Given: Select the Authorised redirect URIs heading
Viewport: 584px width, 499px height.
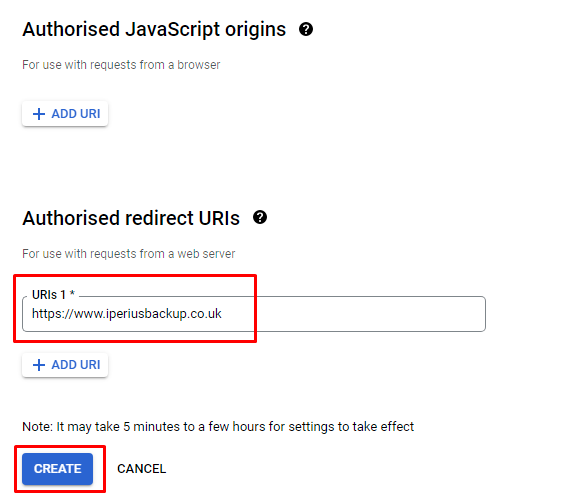Looking at the screenshot, I should [x=131, y=218].
